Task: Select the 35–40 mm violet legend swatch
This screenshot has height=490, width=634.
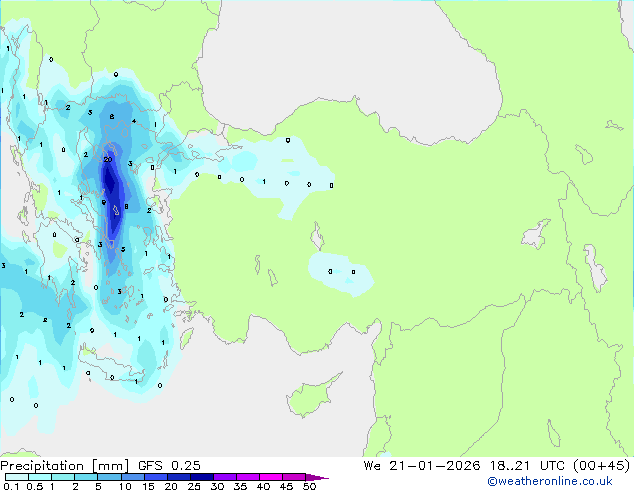Action: click(x=247, y=477)
